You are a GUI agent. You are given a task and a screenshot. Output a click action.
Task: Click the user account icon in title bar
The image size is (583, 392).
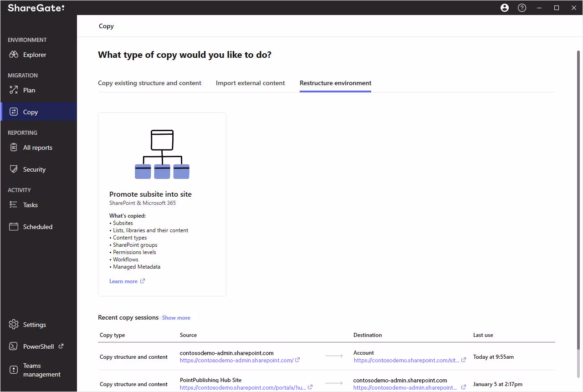[505, 8]
